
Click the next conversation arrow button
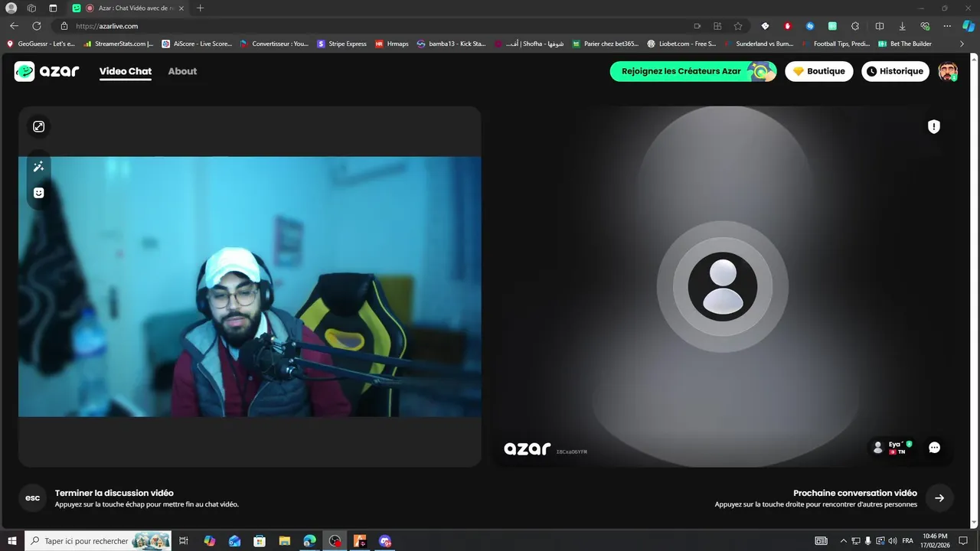(939, 498)
